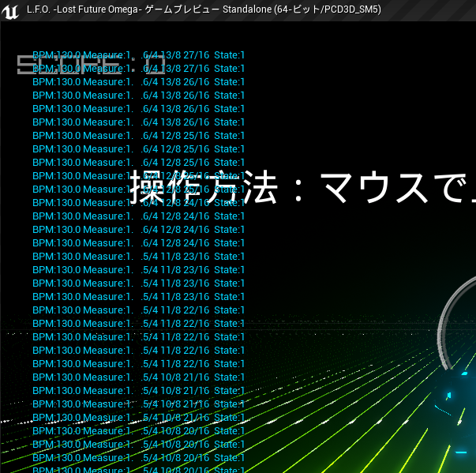The width and height of the screenshot is (476, 473).
Task: Click the window title 'L.F.O. -Lost Future Omega-'
Action: (x=84, y=9)
